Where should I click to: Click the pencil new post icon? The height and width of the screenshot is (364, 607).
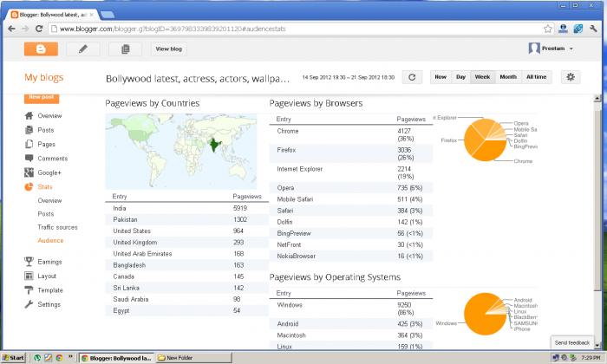point(83,49)
